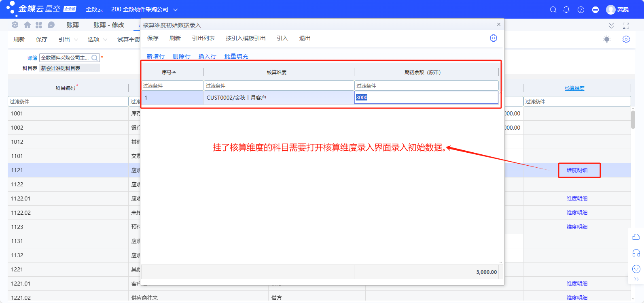The width and height of the screenshot is (644, 303).
Task: Click the 账簿 input field
Action: click(x=69, y=58)
